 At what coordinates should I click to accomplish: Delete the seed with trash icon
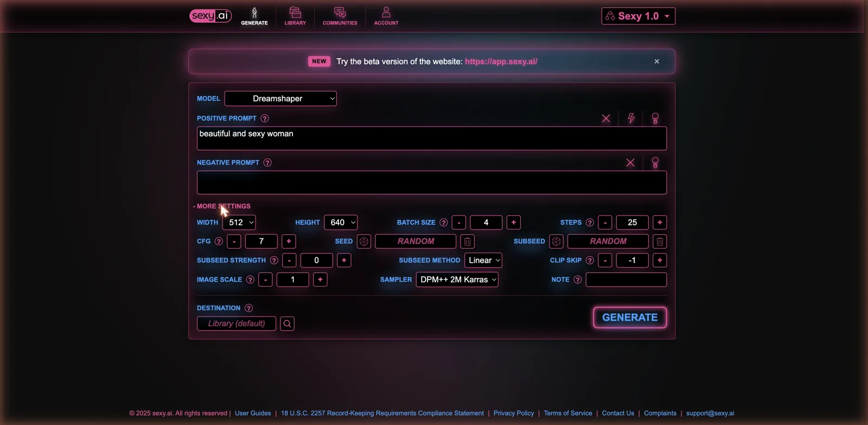468,241
